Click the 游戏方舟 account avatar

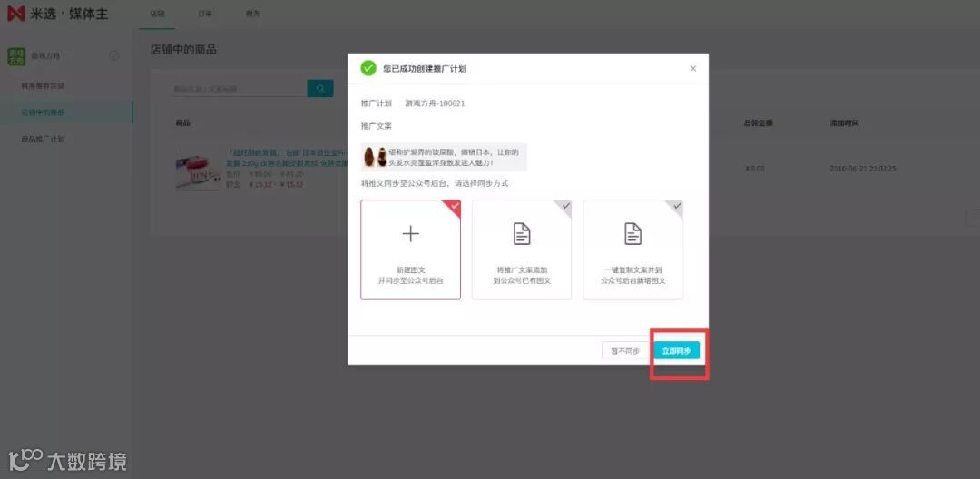tap(16, 56)
